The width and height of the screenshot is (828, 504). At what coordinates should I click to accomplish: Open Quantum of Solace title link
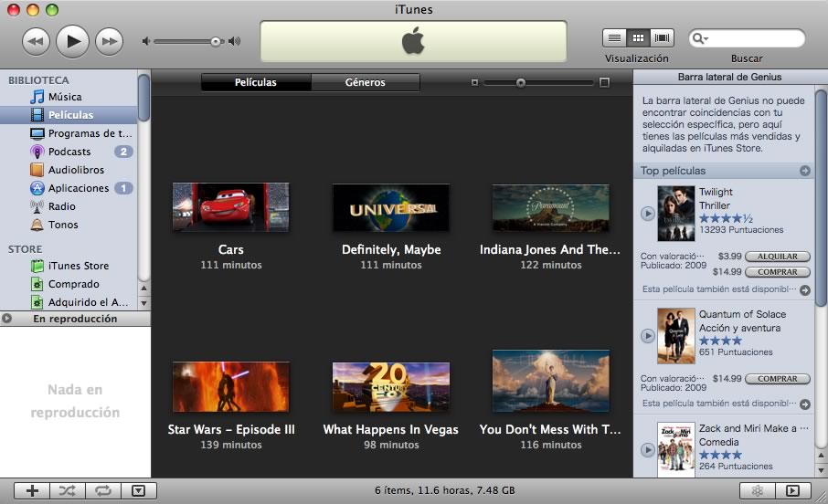(742, 314)
